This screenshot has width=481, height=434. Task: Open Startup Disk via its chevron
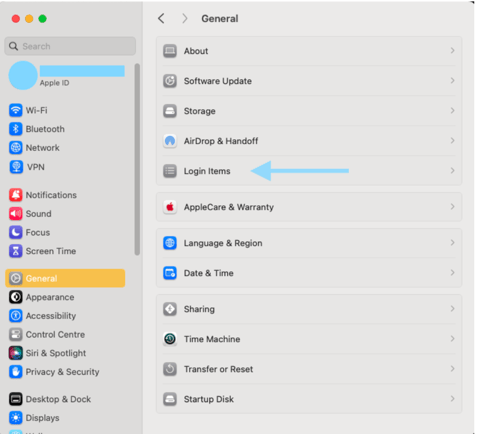point(452,399)
